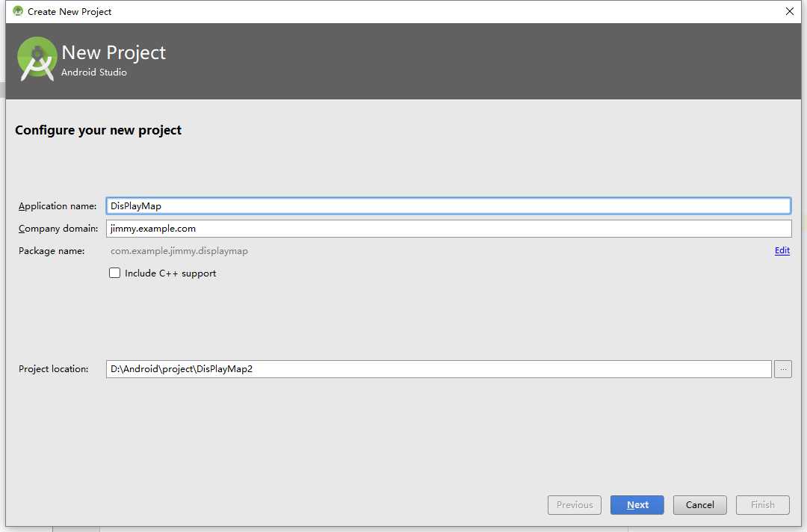Click into the Company domain field

pos(448,229)
